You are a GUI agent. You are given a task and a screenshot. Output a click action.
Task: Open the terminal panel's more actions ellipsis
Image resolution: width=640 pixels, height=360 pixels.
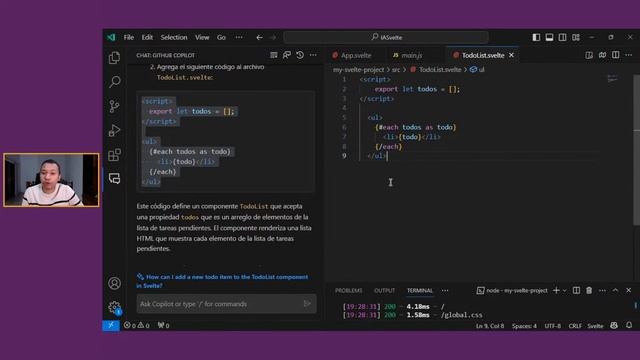(x=602, y=290)
